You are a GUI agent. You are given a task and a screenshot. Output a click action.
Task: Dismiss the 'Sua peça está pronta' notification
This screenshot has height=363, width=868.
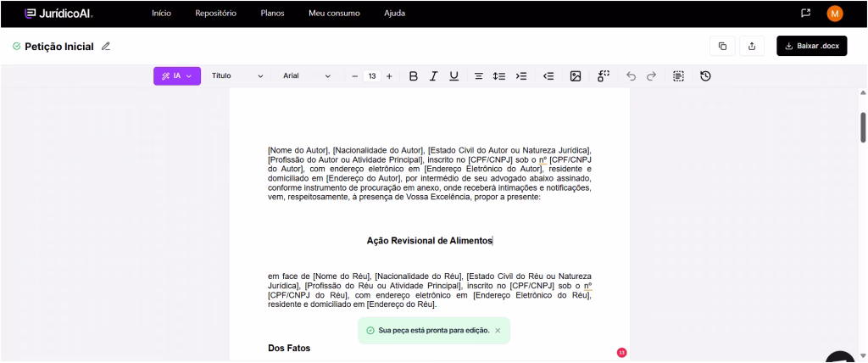pyautogui.click(x=498, y=330)
